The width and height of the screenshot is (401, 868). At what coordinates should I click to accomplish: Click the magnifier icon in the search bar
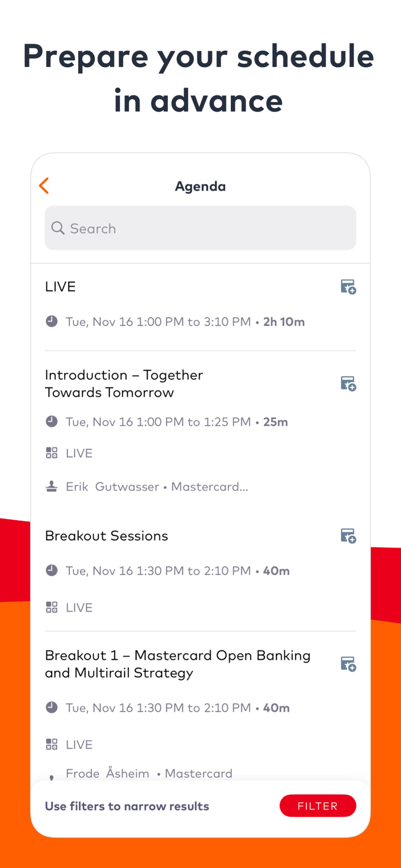pyautogui.click(x=58, y=228)
